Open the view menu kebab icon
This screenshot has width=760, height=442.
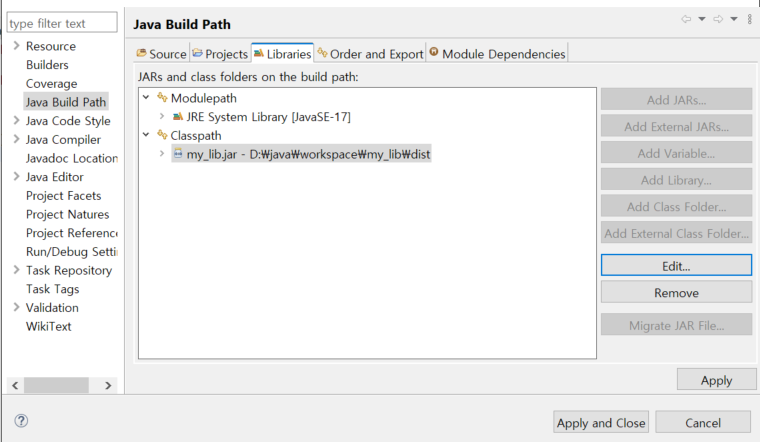coord(750,19)
